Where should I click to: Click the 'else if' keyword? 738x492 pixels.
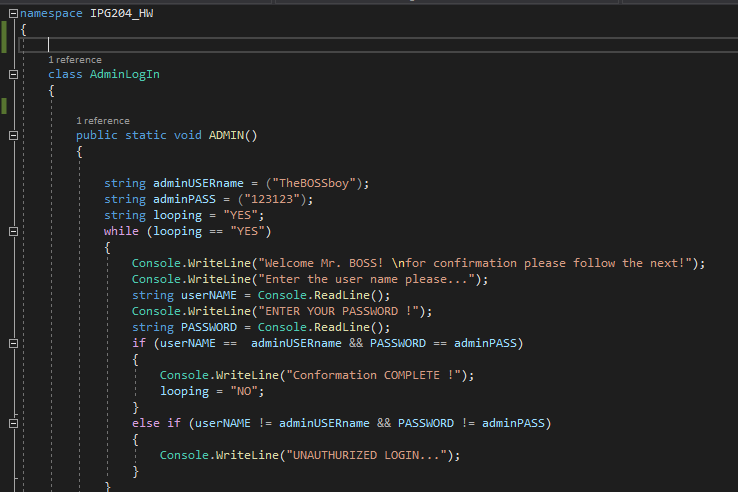pos(156,423)
